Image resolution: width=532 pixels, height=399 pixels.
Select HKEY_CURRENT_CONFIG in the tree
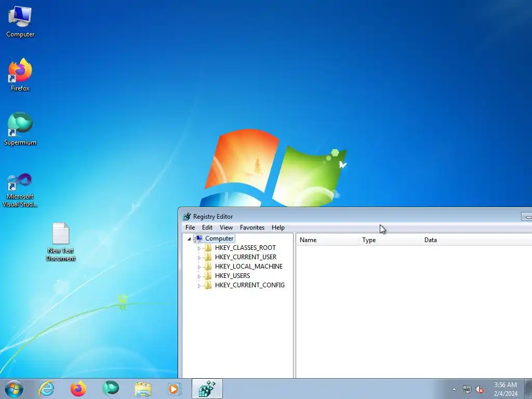click(250, 285)
